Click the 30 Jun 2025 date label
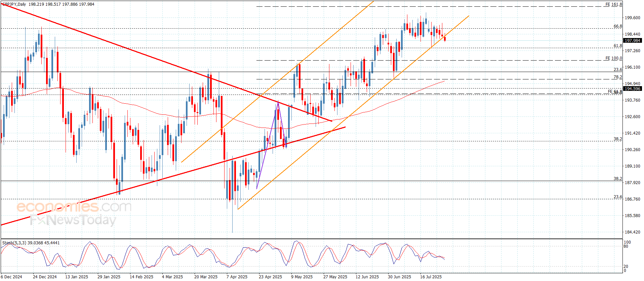The image size is (644, 281). (x=399, y=277)
